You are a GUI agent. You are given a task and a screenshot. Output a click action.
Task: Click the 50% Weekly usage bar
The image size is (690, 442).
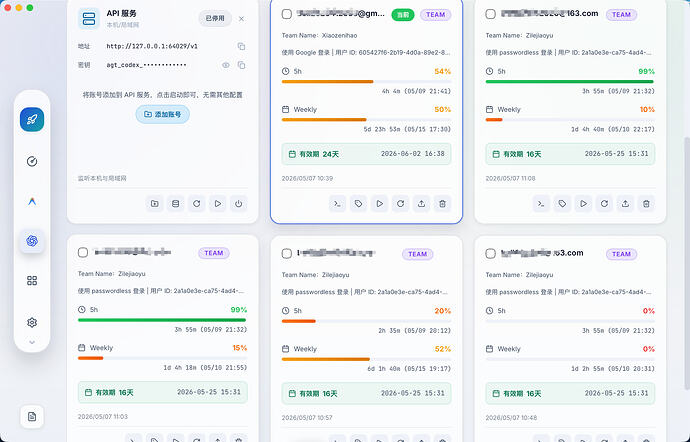click(x=367, y=119)
